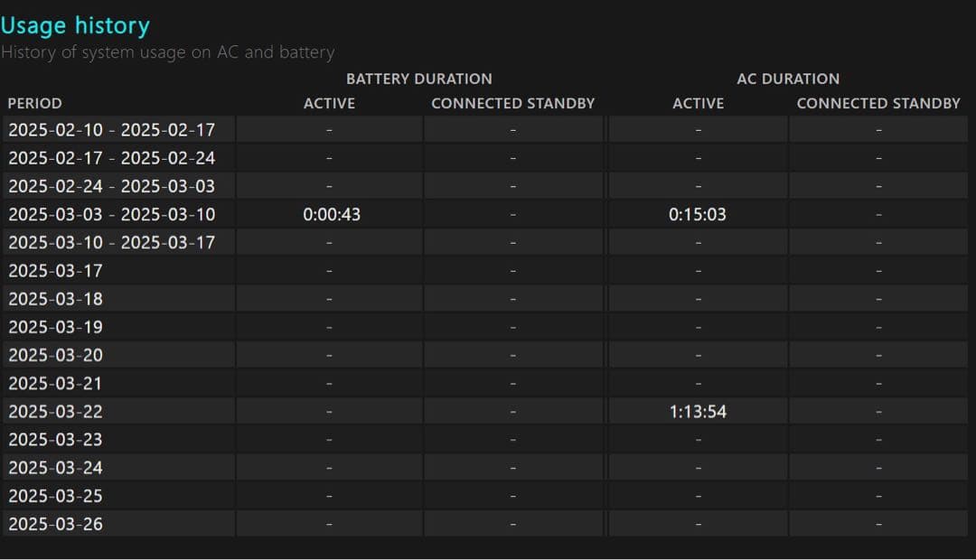This screenshot has height=560, width=976.
Task: Select ACTIVE header under BATTERY DURATION
Action: pos(329,103)
